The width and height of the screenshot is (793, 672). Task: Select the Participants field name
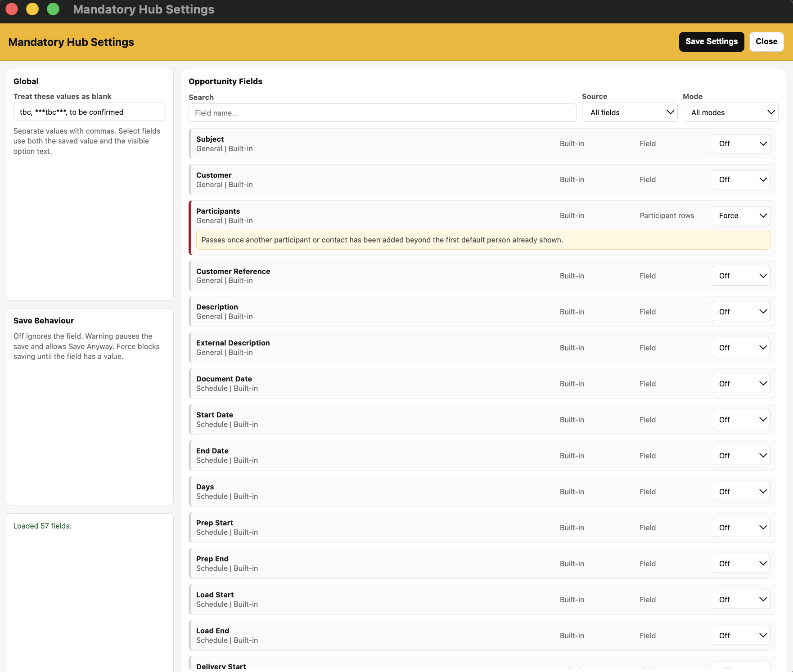pos(218,211)
